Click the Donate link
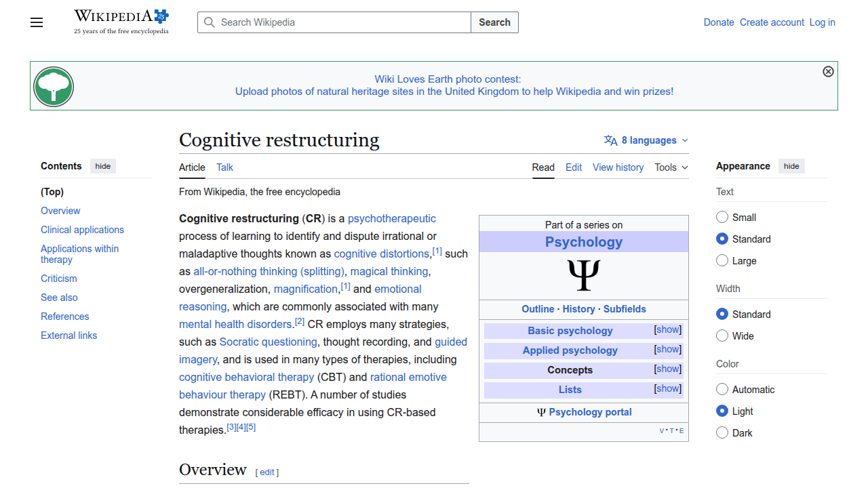Image resolution: width=868 pixels, height=488 pixels. click(719, 22)
